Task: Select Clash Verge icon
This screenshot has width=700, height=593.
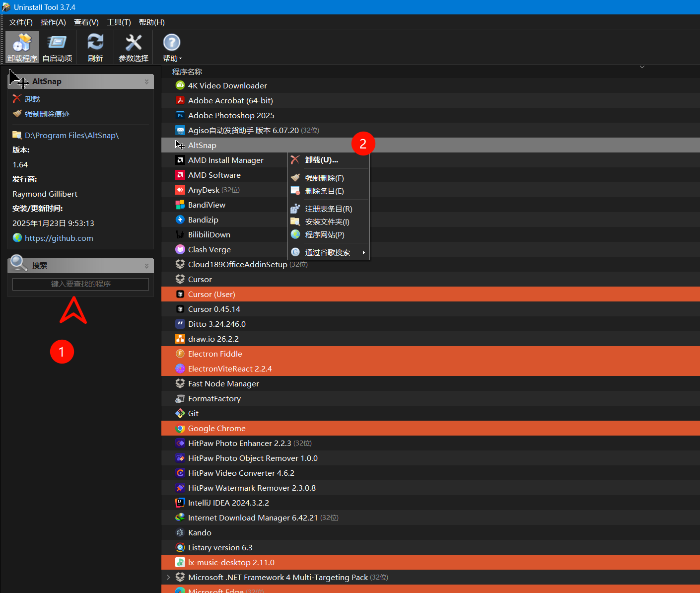Action: click(180, 249)
